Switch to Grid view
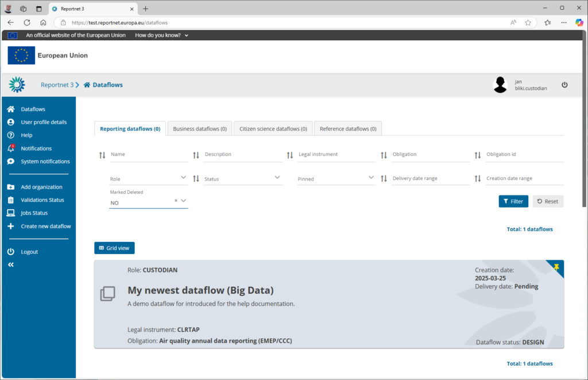Image resolution: width=588 pixels, height=380 pixels. click(114, 248)
